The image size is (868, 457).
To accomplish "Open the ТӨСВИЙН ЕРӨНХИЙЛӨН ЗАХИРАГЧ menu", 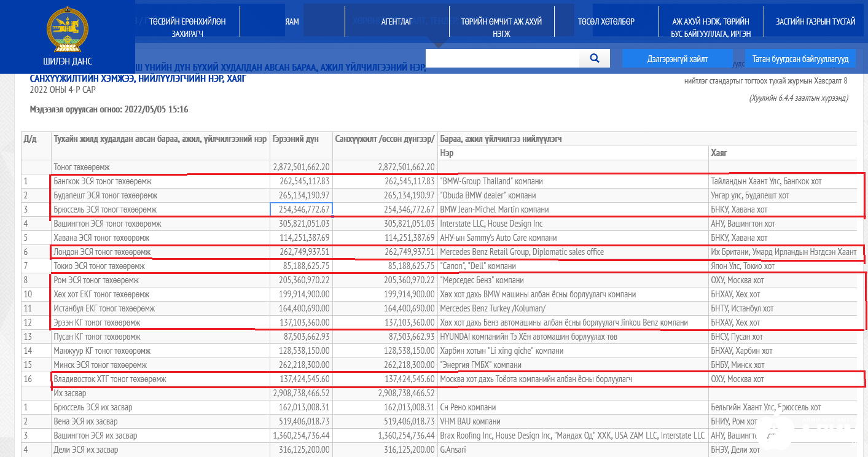I will click(x=187, y=27).
